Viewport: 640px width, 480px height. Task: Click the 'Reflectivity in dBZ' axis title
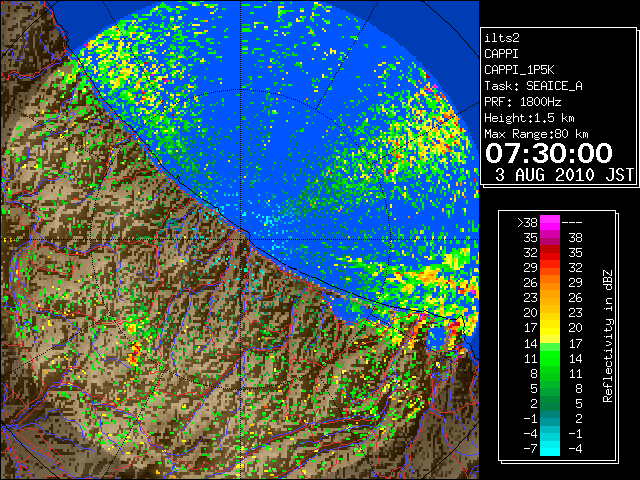pos(608,336)
